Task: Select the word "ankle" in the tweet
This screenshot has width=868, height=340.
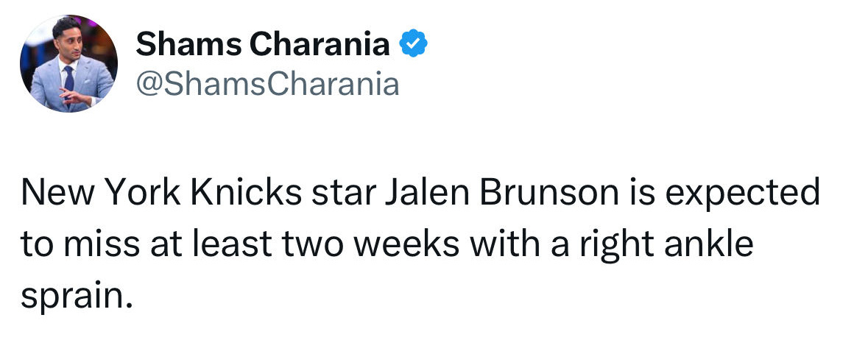Action: tap(708, 244)
